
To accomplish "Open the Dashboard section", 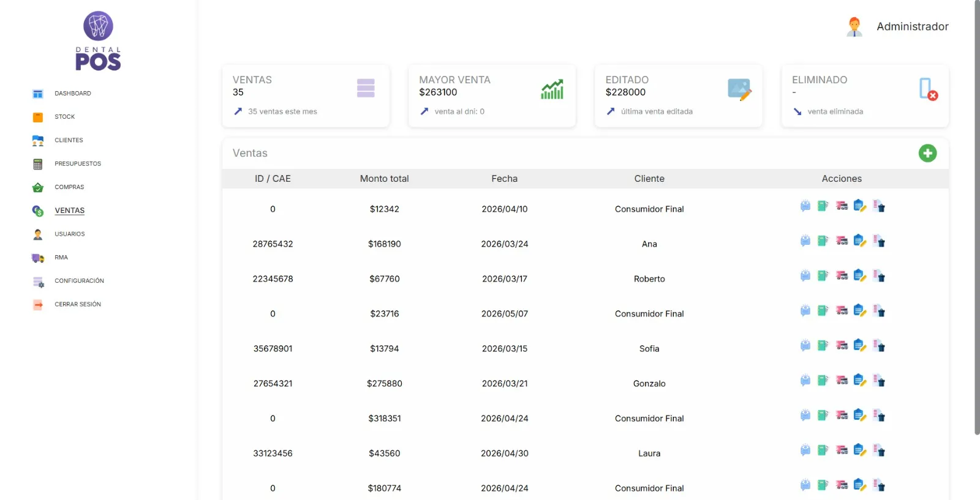I will [73, 94].
